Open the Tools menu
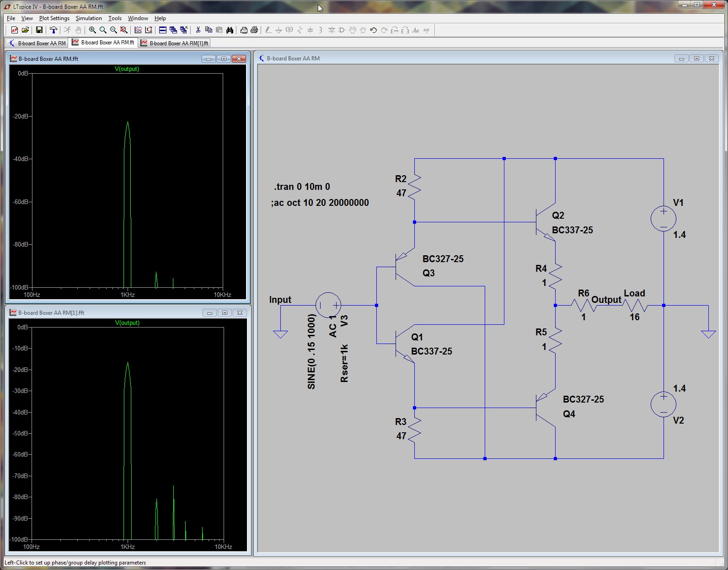 [x=115, y=18]
